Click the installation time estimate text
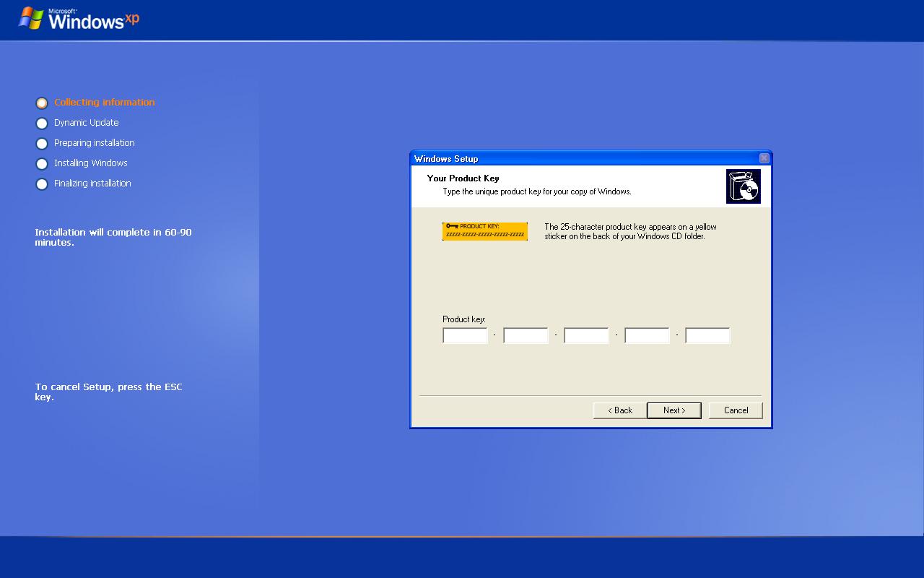The image size is (924, 578). coord(113,237)
